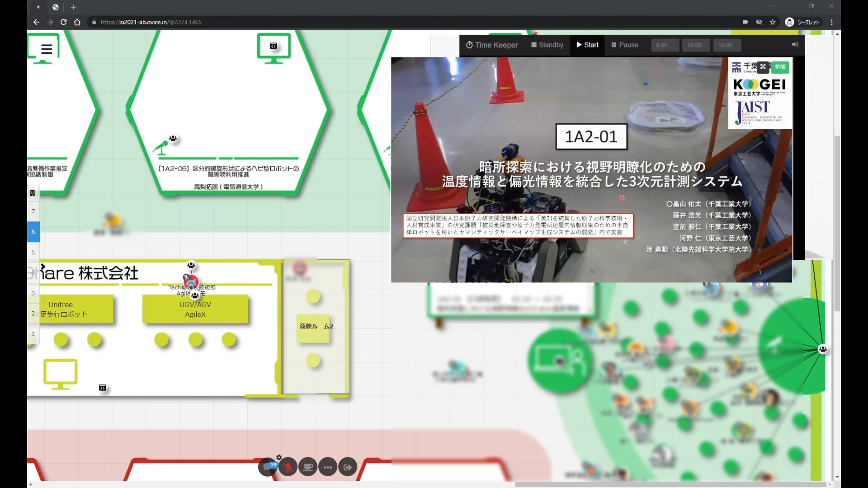Image resolution: width=868 pixels, height=488 pixels.
Task: Open the more options ellipsis button
Action: (328, 467)
